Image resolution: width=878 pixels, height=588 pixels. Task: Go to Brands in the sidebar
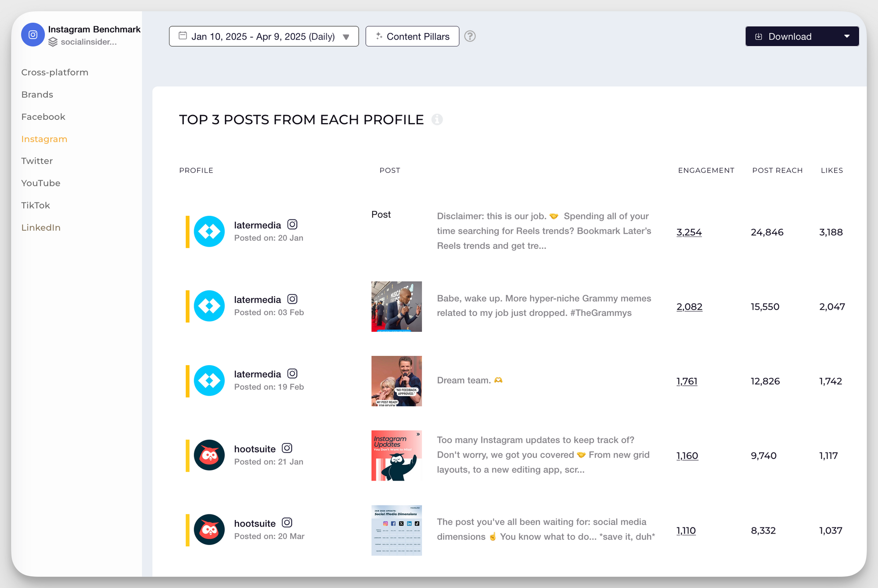coord(37,94)
